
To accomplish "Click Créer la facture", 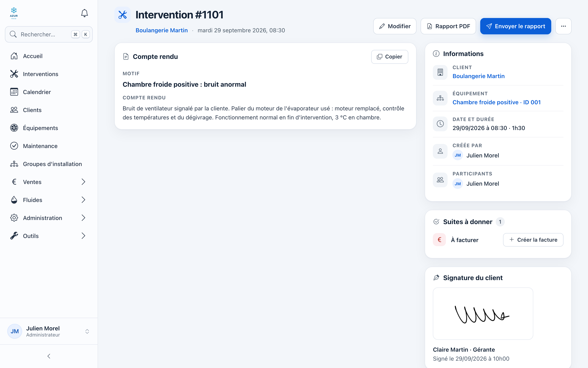I will pos(533,240).
